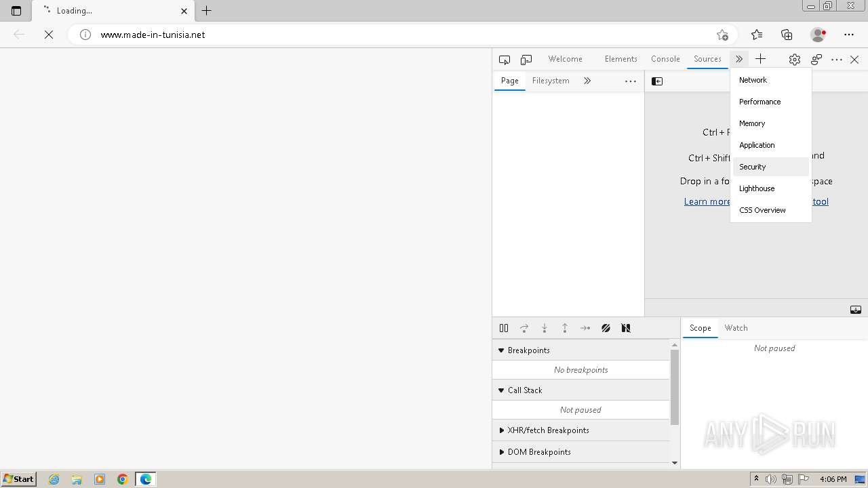Select the Sources tab
This screenshot has height=488, width=868.
(707, 59)
